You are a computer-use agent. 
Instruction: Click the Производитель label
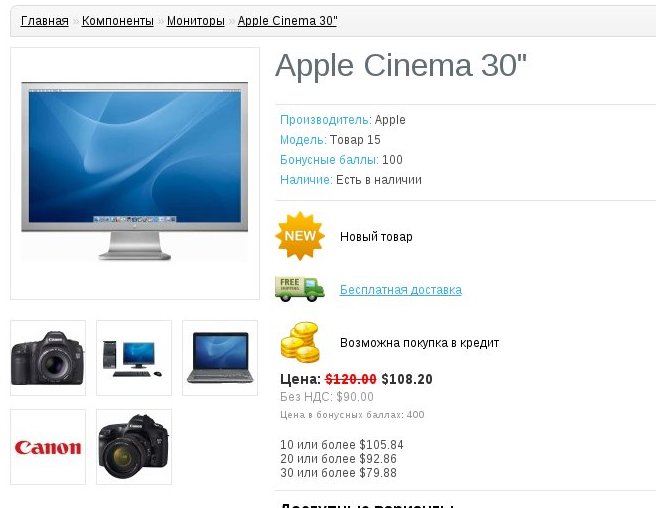pos(325,120)
